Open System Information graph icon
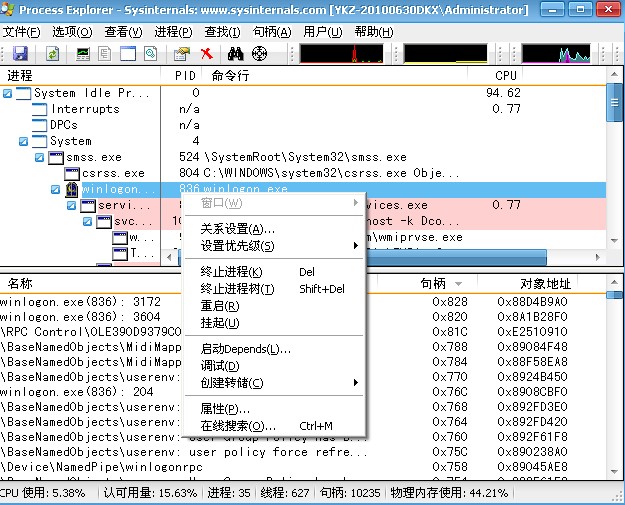The width and height of the screenshot is (625, 505). click(x=83, y=53)
